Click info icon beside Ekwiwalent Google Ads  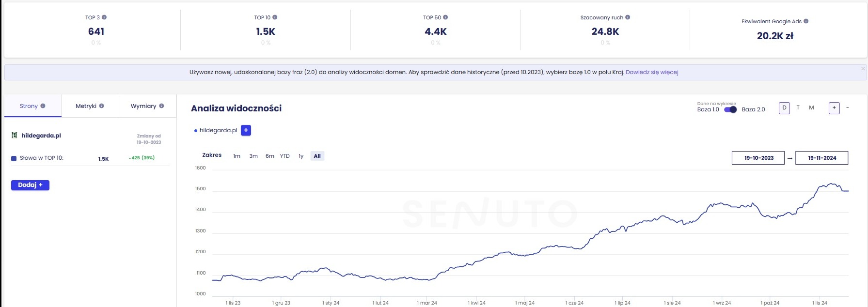pos(806,21)
